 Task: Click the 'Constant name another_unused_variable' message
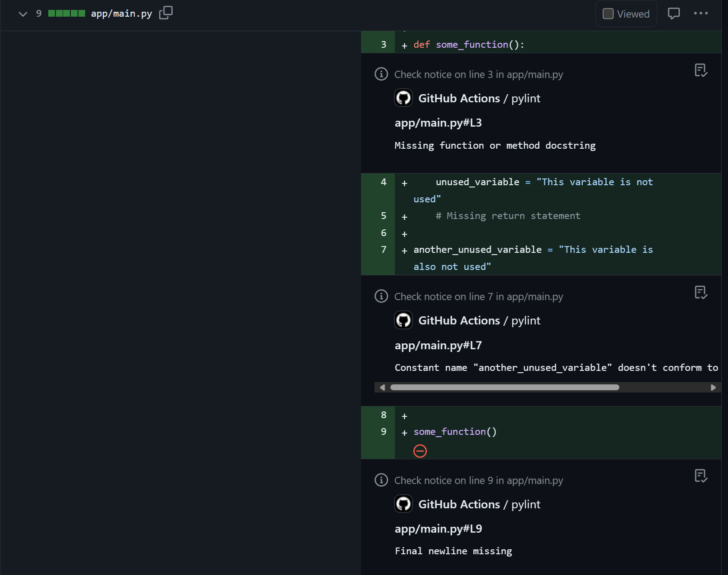[557, 368]
